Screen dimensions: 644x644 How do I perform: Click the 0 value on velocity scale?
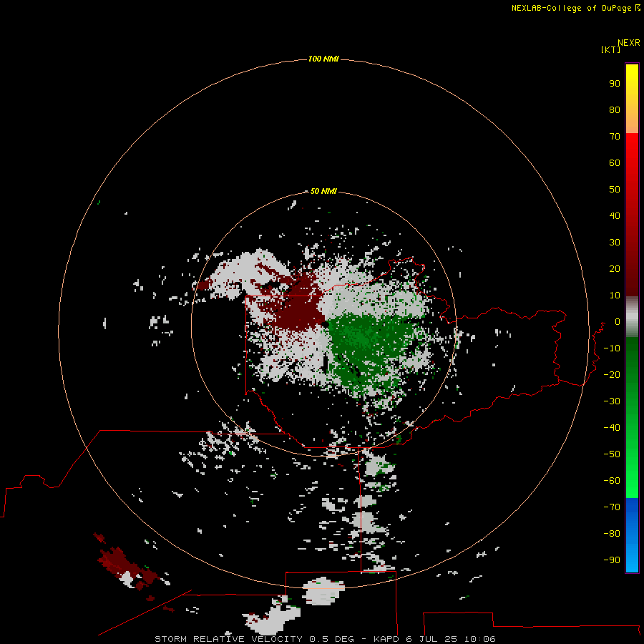tap(618, 322)
